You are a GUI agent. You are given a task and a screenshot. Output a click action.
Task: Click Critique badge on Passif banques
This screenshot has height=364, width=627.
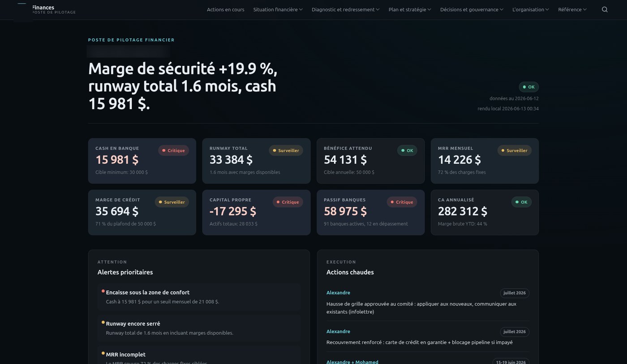click(x=402, y=202)
